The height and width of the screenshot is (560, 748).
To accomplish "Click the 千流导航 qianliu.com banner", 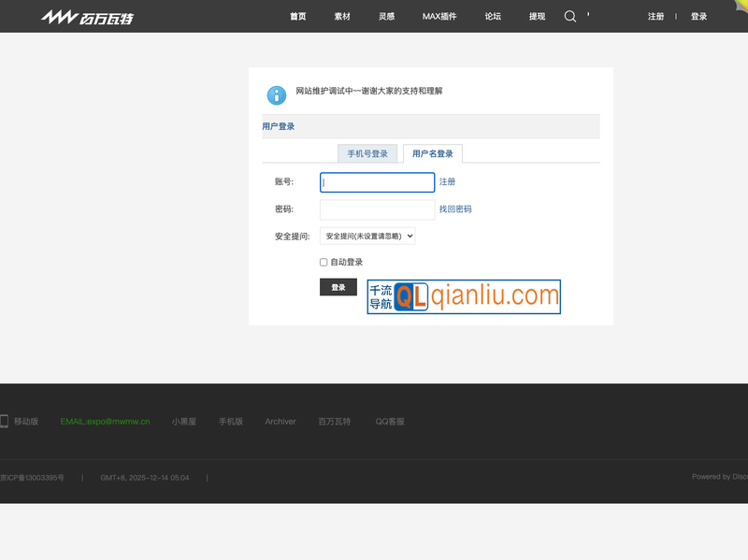I will pos(464,297).
